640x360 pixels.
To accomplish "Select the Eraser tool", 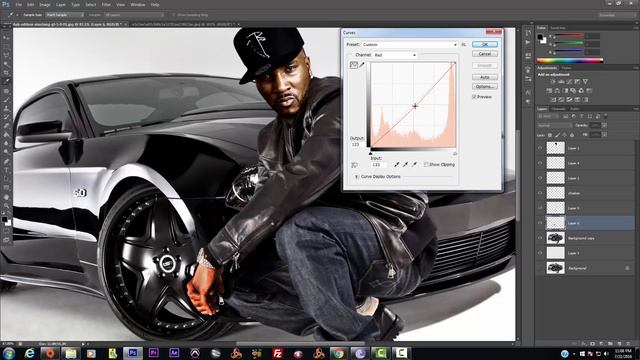I will coord(6,126).
